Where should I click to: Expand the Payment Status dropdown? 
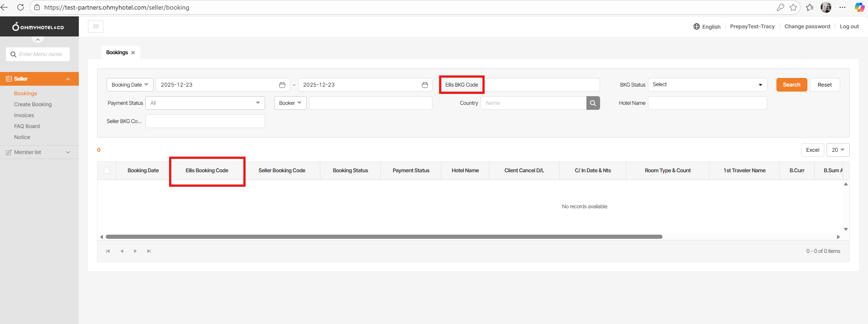click(205, 103)
